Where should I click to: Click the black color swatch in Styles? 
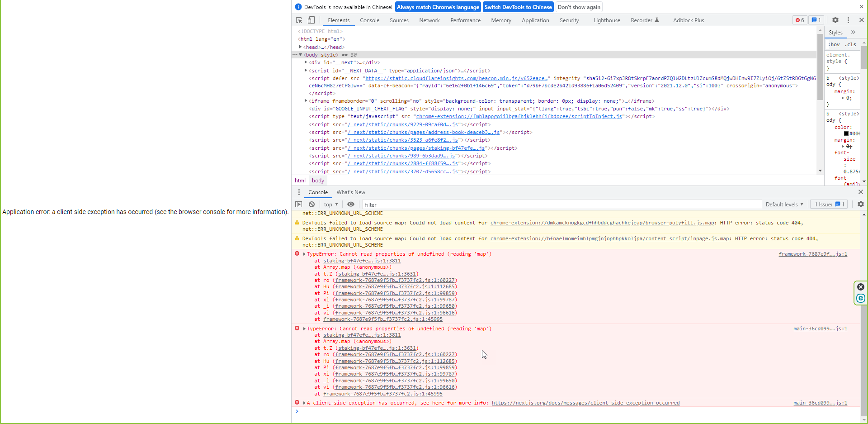(x=846, y=133)
